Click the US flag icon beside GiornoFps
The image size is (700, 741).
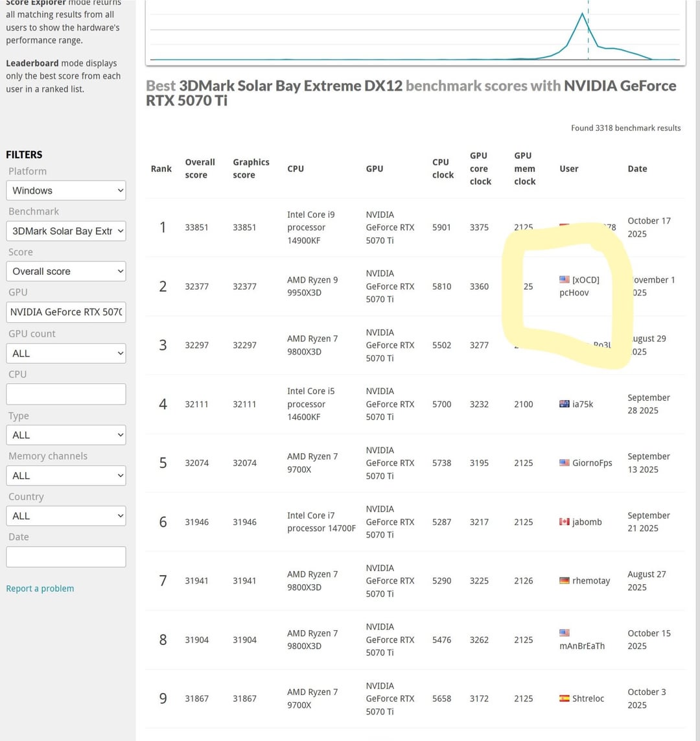click(x=565, y=463)
